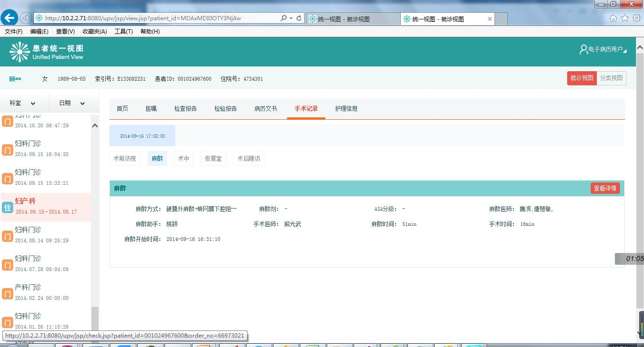Viewport: 644px width, 347px height.
Task: Click the orange outpatient icon beside 产科门诊
Action: [7, 294]
